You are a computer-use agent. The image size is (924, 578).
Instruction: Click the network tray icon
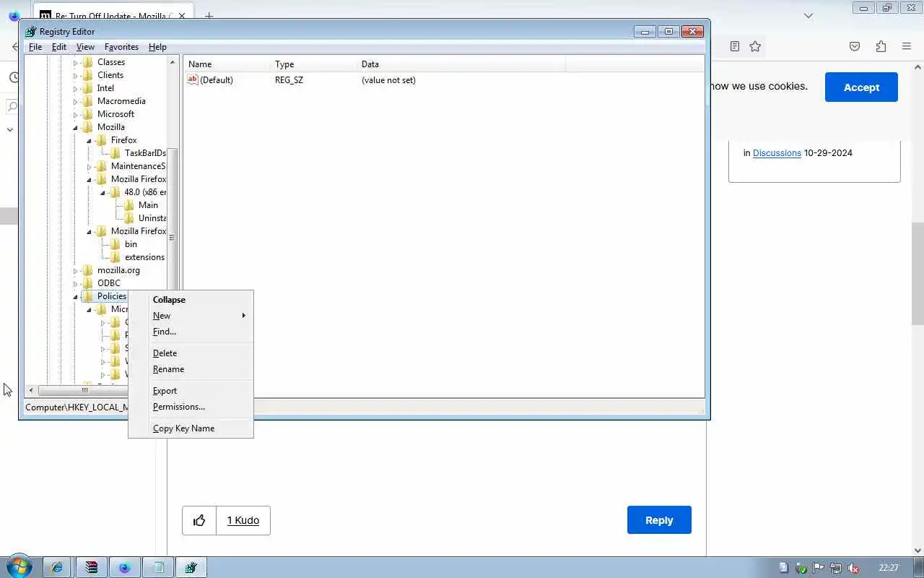(836, 568)
